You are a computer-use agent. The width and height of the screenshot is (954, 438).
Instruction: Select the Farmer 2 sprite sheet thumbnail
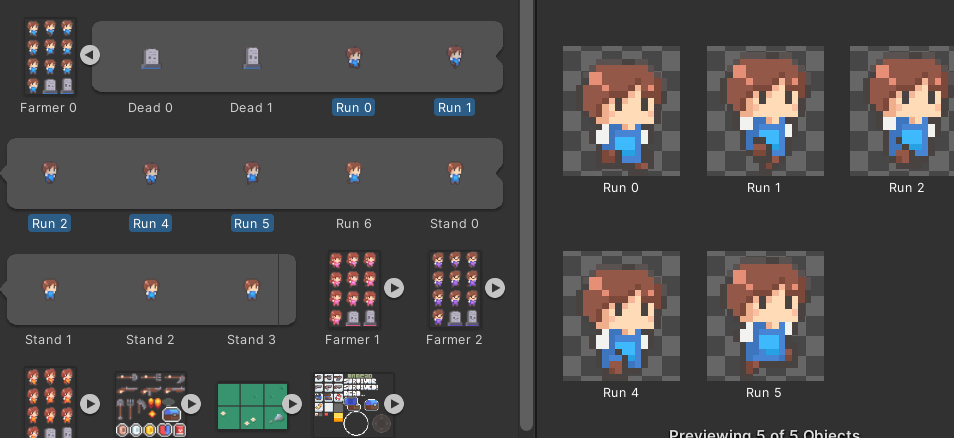[454, 289]
